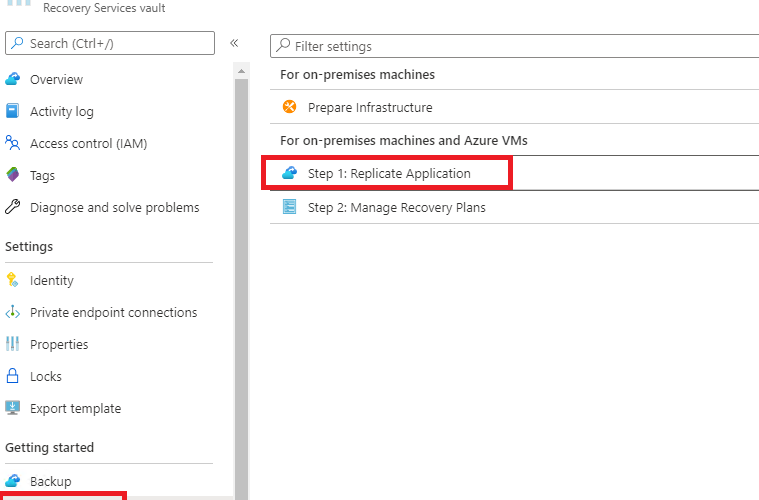Select the Access control (IAM) people icon
Viewport: 759px width, 500px height.
point(13,143)
